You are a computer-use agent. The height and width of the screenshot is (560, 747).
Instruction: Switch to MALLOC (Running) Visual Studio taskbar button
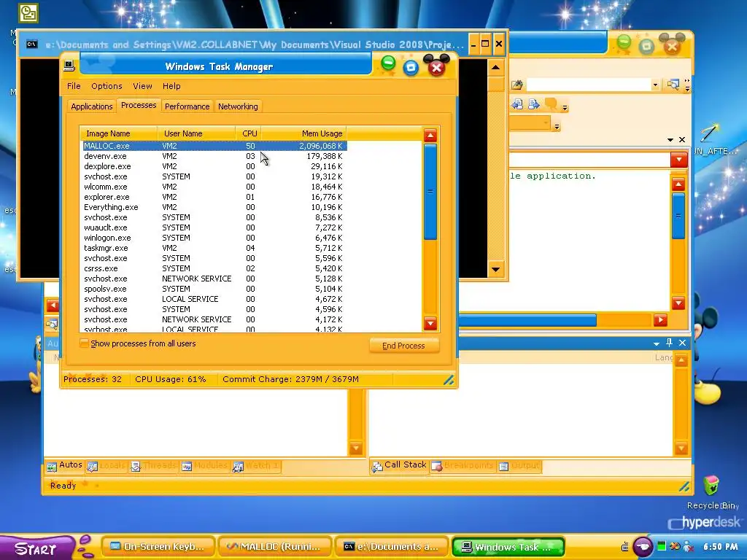[x=275, y=547]
